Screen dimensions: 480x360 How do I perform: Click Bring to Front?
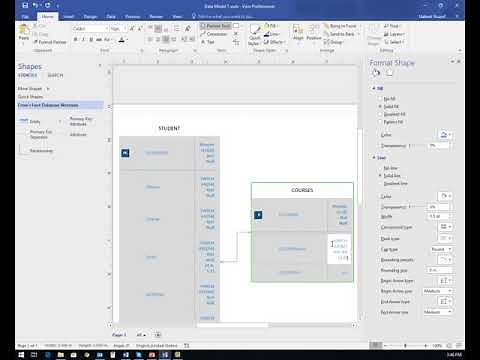tap(340, 26)
